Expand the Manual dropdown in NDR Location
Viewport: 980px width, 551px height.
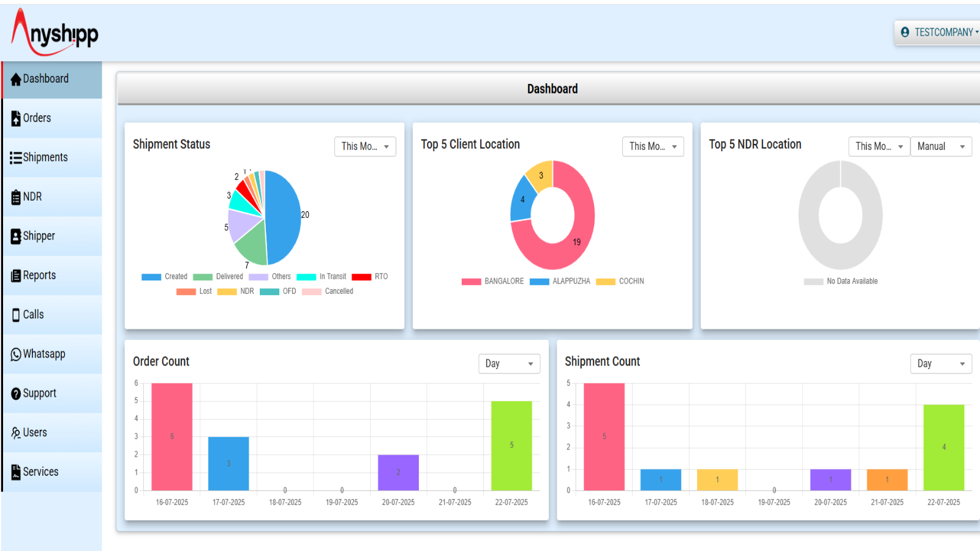(x=941, y=146)
